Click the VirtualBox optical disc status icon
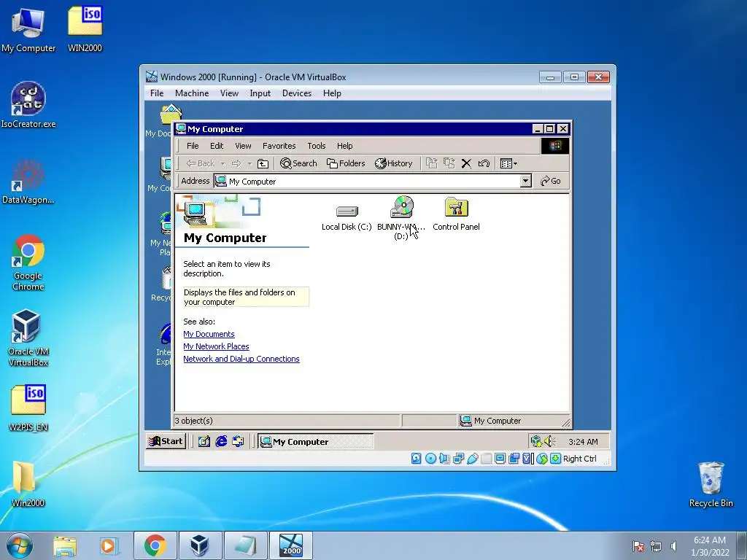 pos(430,459)
